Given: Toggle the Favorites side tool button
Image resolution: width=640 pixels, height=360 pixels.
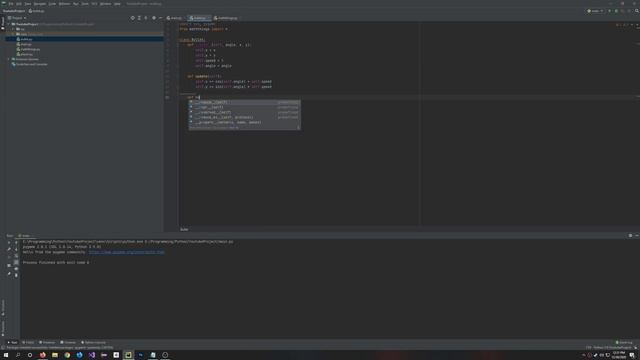Looking at the screenshot, I should pos(3,328).
